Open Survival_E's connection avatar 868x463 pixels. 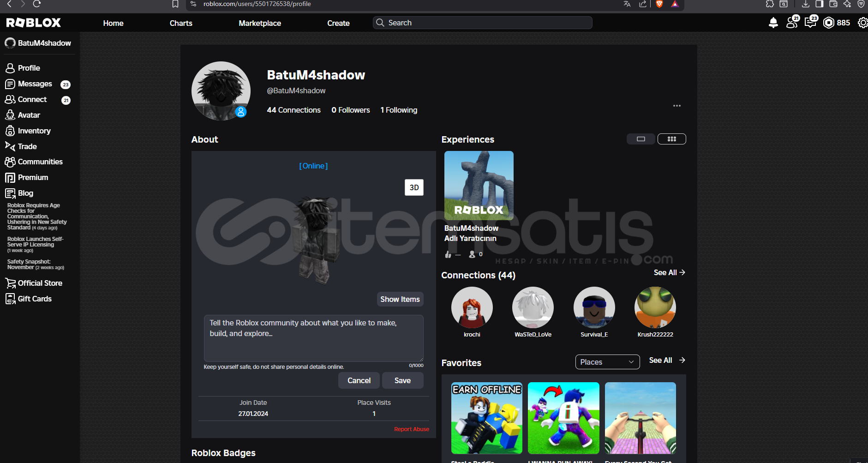594,307
